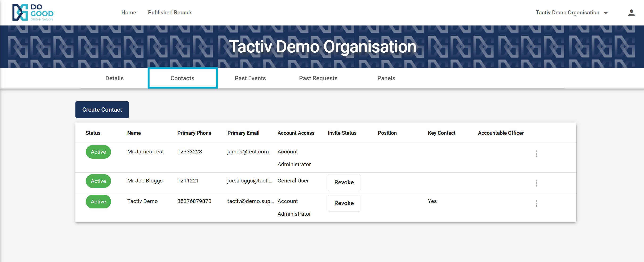Go to the Home menu item
The width and height of the screenshot is (644, 262).
(x=128, y=13)
